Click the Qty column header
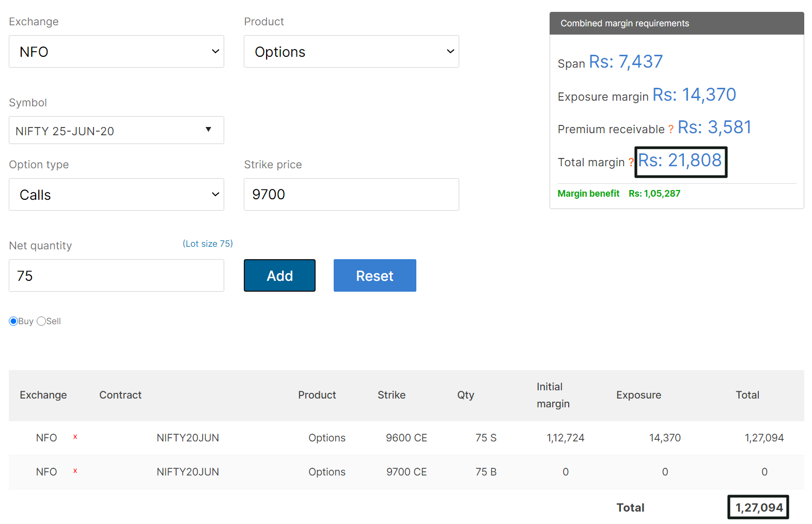This screenshot has height=524, width=812. (x=465, y=395)
